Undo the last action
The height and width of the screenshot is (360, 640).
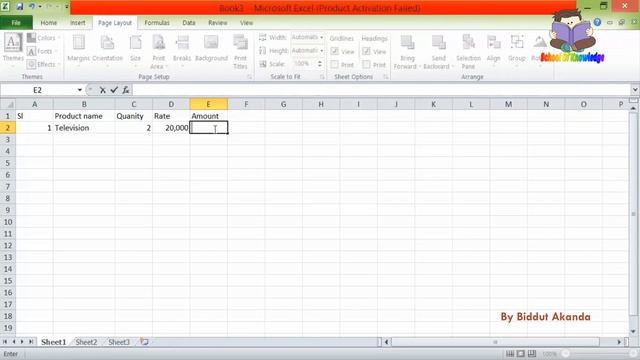[31, 6]
